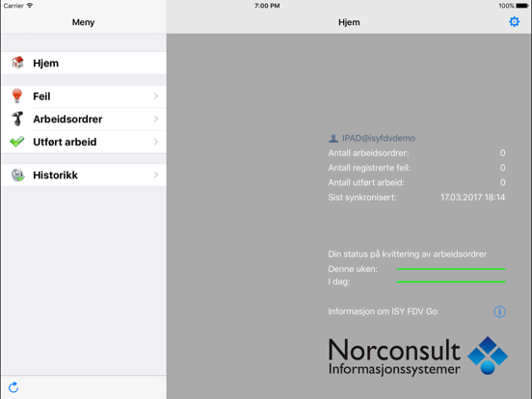Expand the Feil row chevron
The width and height of the screenshot is (532, 399).
(x=156, y=96)
